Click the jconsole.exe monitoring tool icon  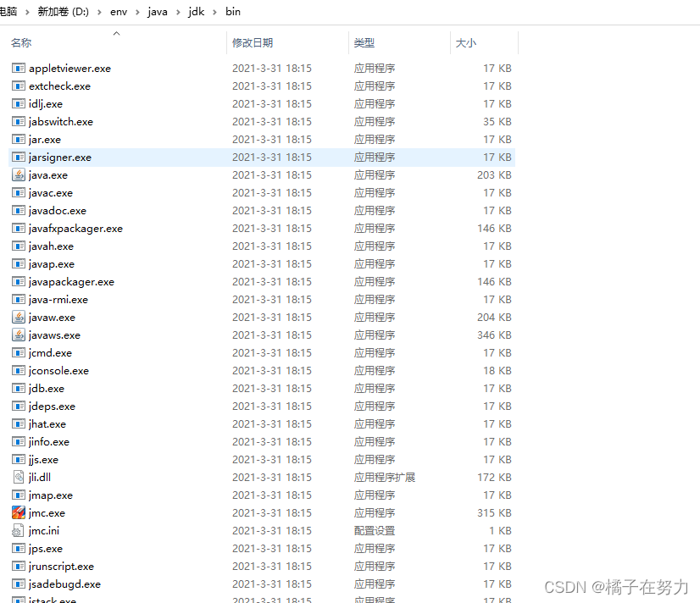tap(19, 370)
